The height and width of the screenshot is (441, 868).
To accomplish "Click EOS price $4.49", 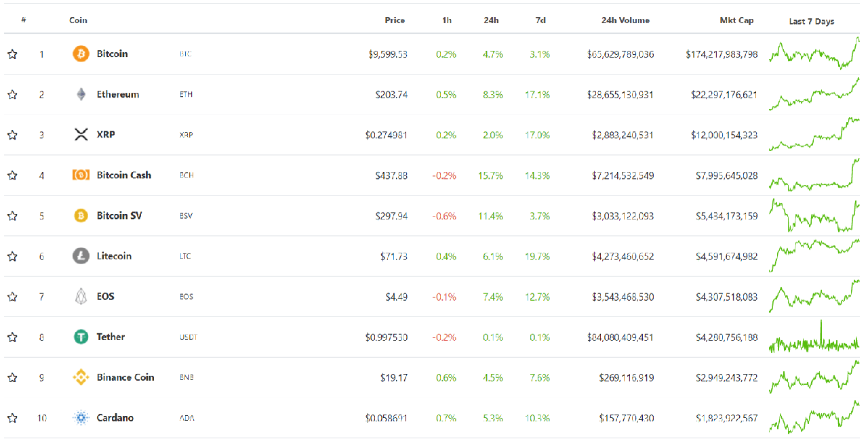I will pyautogui.click(x=397, y=297).
